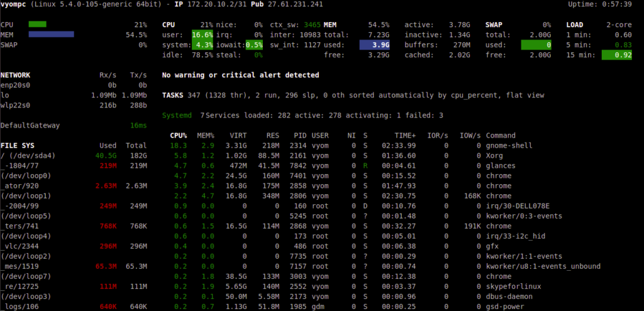Image resolution: width=644 pixels, height=311 pixels.
Task: Select the system CPU 4.3% value
Action: (203, 45)
